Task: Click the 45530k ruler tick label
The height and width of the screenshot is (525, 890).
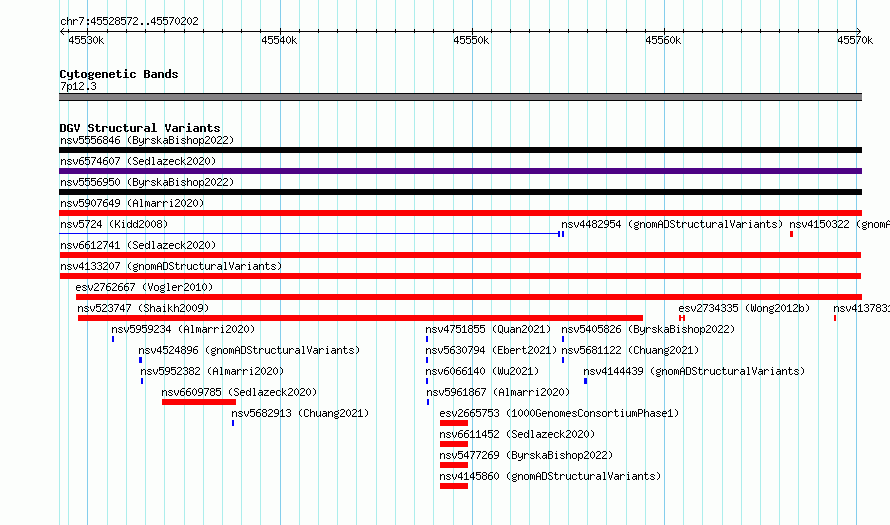Action: click(86, 40)
